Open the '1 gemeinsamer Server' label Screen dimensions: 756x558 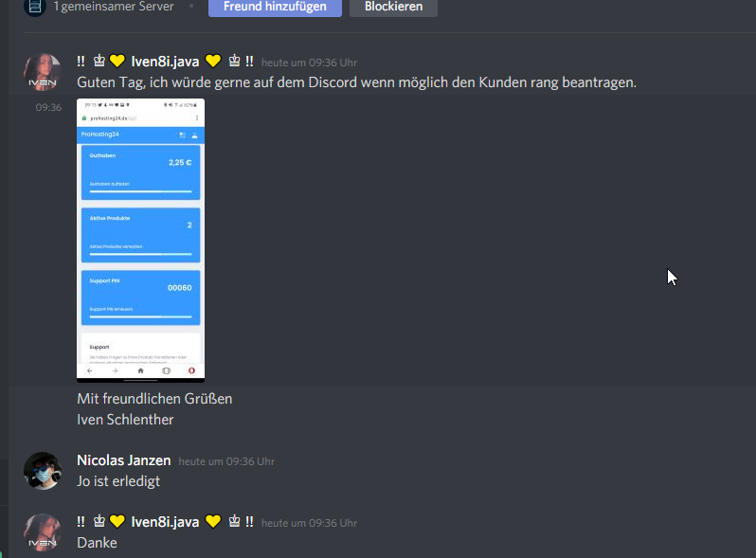(114, 7)
